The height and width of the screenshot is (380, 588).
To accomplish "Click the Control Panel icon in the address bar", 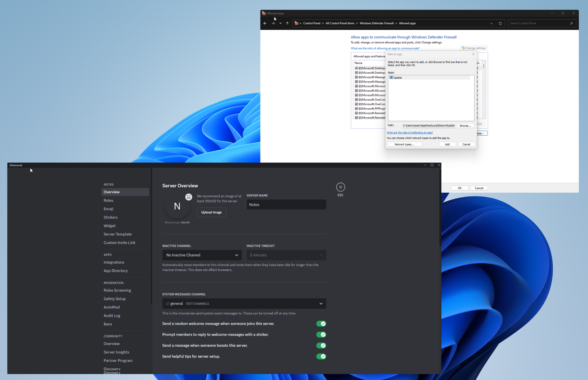I will point(296,23).
